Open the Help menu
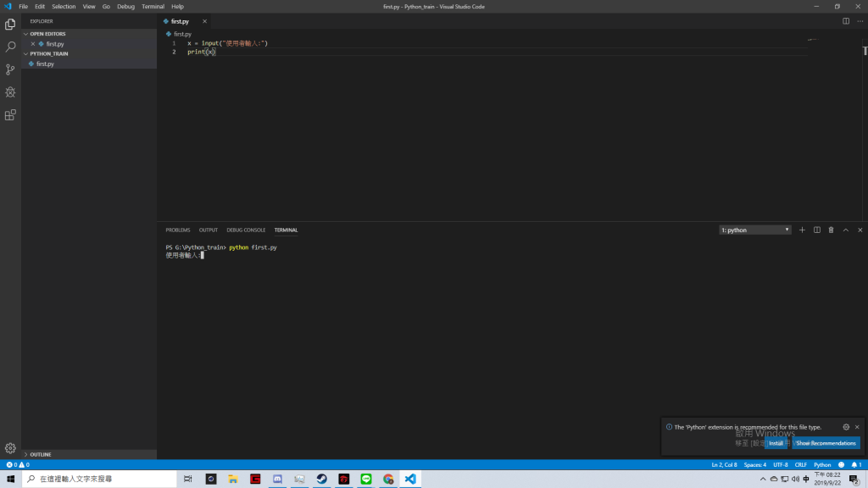Screen dimensions: 868x488 [x=177, y=7]
